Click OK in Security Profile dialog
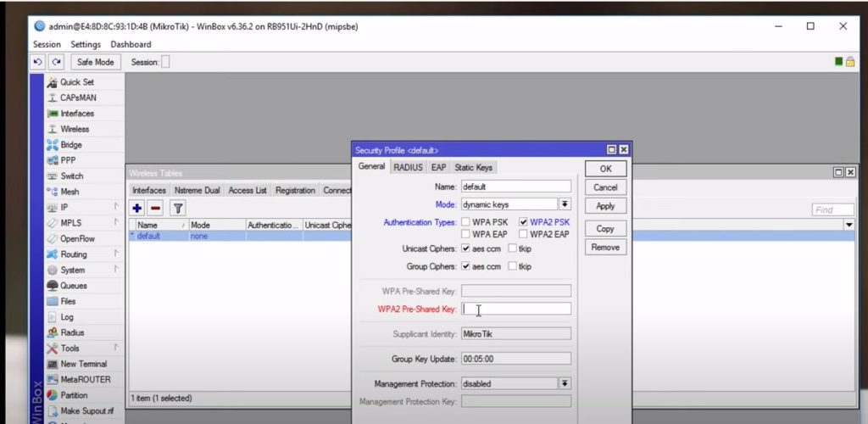 pos(605,169)
